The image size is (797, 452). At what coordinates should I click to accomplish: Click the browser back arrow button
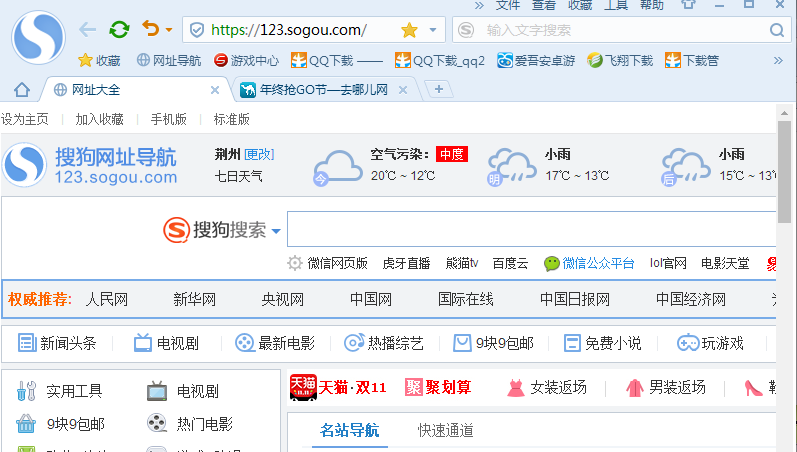(x=88, y=30)
